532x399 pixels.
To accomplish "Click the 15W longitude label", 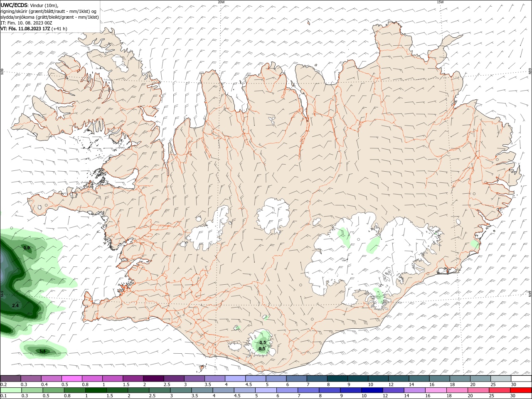I will pos(440,2).
